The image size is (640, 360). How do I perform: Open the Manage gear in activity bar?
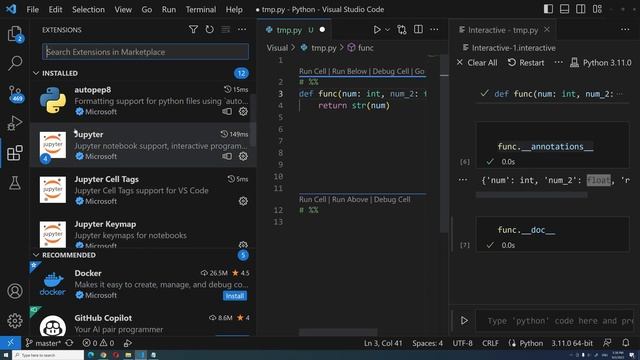[x=15, y=320]
